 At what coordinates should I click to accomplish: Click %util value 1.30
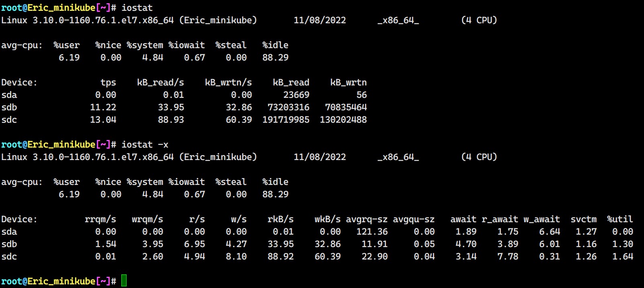pos(623,244)
